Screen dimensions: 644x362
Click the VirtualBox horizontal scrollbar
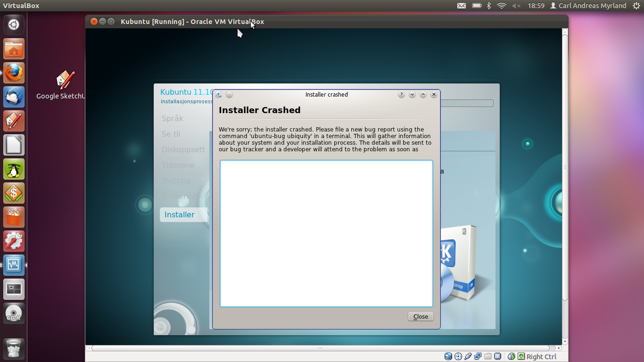320,348
